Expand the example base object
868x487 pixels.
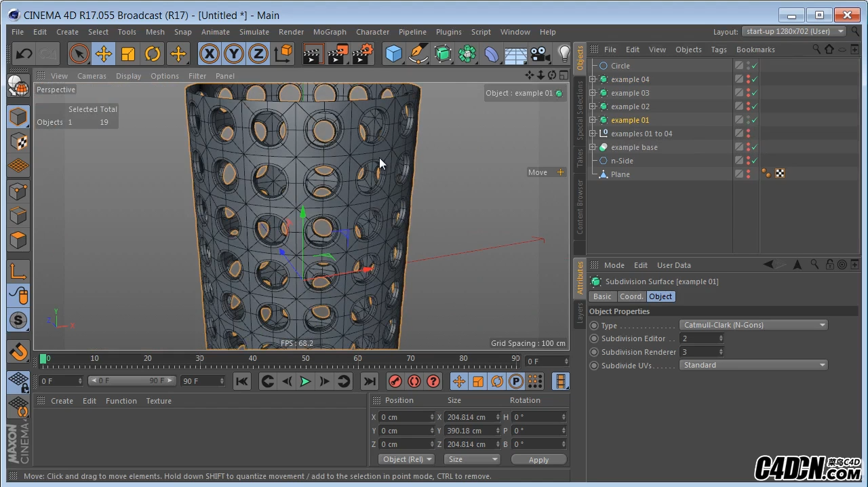pos(593,147)
